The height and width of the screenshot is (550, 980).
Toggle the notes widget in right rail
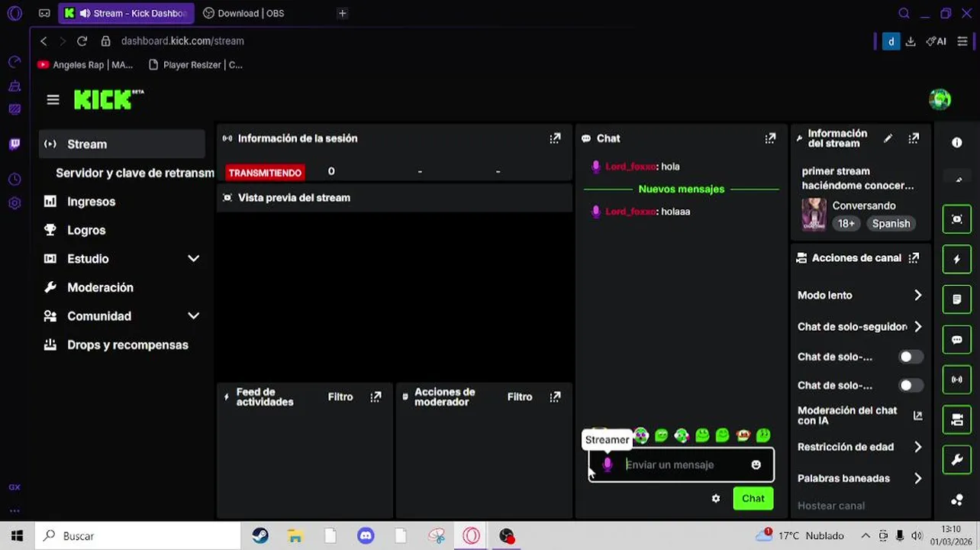[x=957, y=299]
